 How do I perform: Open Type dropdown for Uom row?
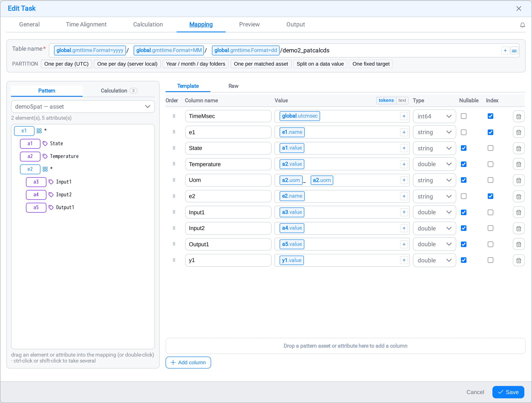[434, 180]
